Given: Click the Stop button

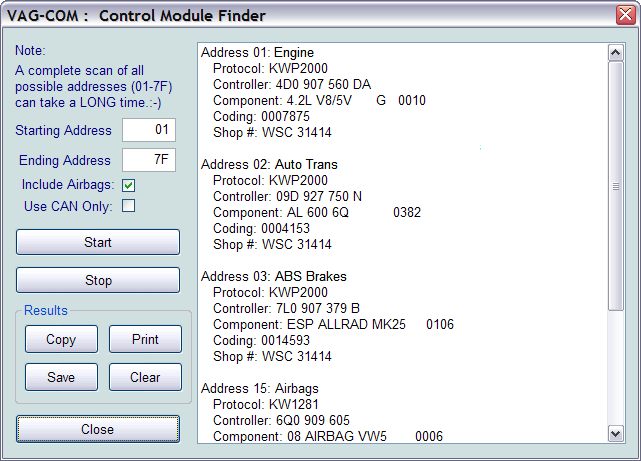Looking at the screenshot, I should point(98,280).
